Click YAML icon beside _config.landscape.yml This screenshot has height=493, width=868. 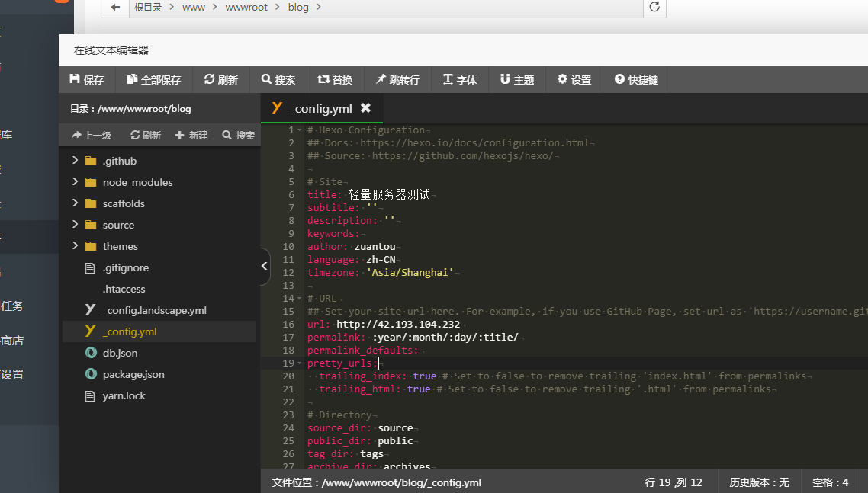90,310
